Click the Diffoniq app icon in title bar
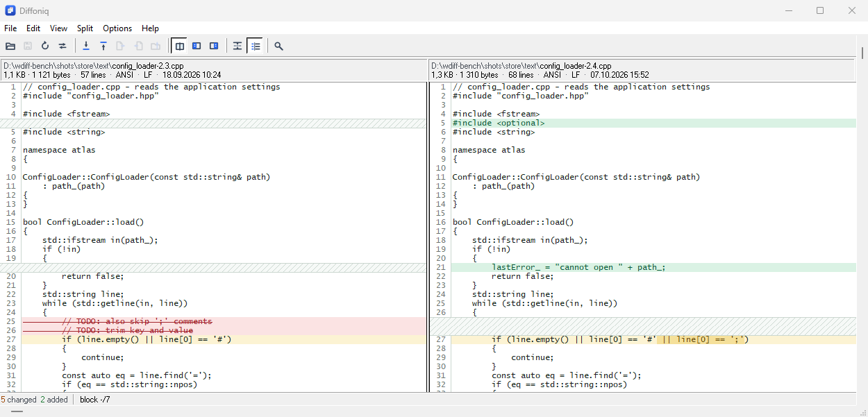Image resolution: width=868 pixels, height=417 pixels. (10, 10)
